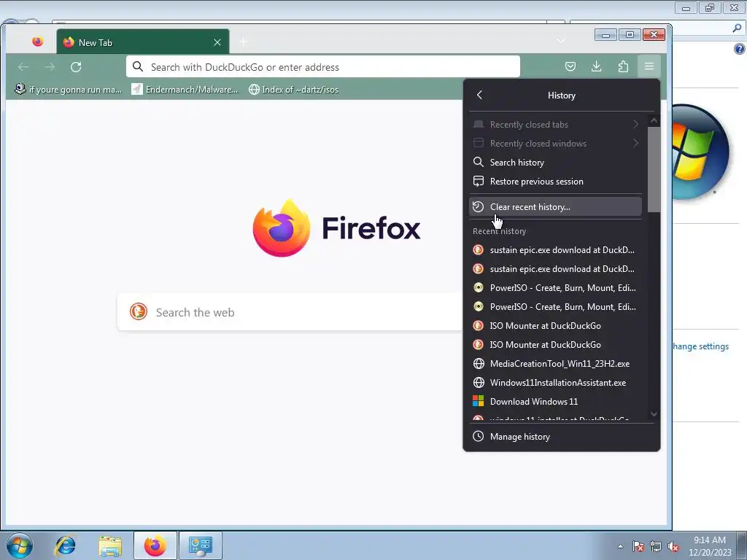Open bookmark 'if youre gonna run ma...'
The image size is (747, 560).
pos(68,90)
